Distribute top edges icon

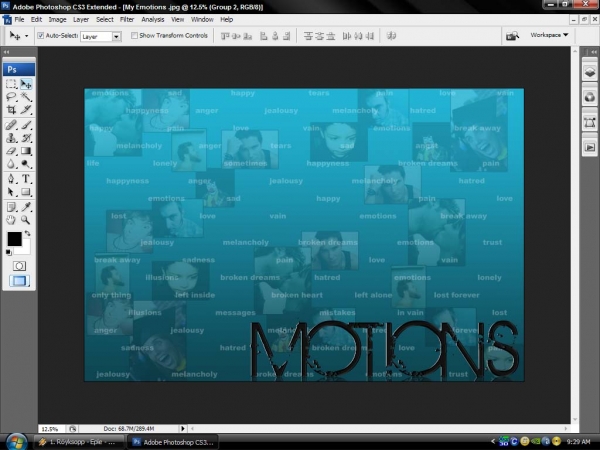coord(308,36)
